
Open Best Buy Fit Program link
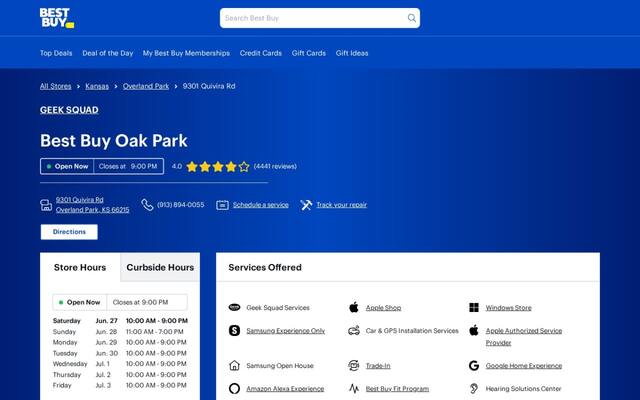click(x=397, y=389)
